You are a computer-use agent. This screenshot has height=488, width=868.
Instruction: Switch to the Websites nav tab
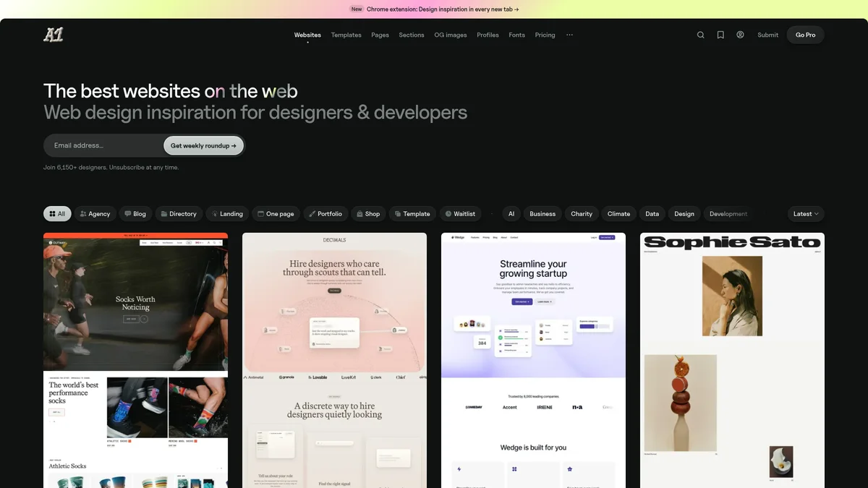pos(307,35)
